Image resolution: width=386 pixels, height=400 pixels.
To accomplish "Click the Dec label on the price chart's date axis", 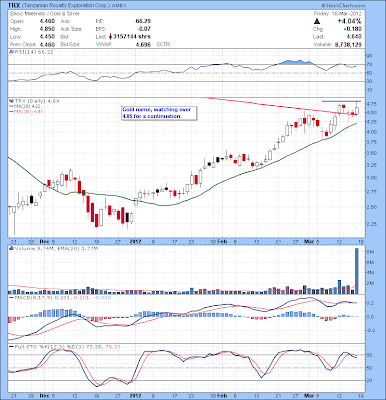I will tap(44, 241).
